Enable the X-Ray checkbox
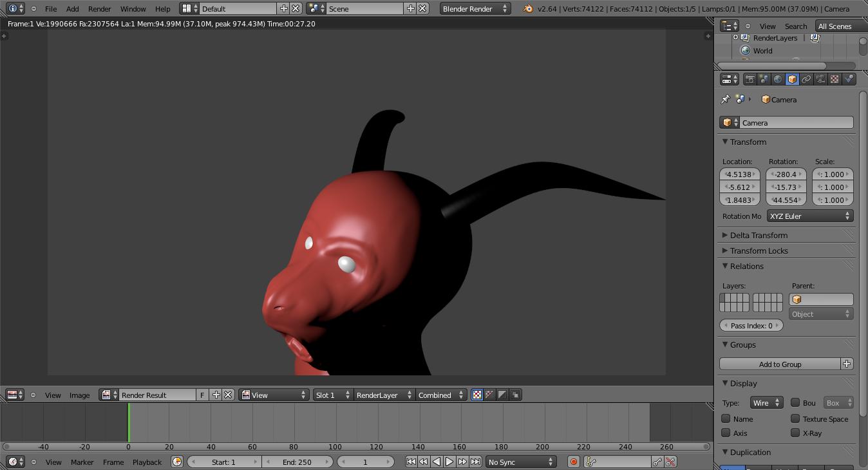This screenshot has height=470, width=868. click(x=795, y=433)
